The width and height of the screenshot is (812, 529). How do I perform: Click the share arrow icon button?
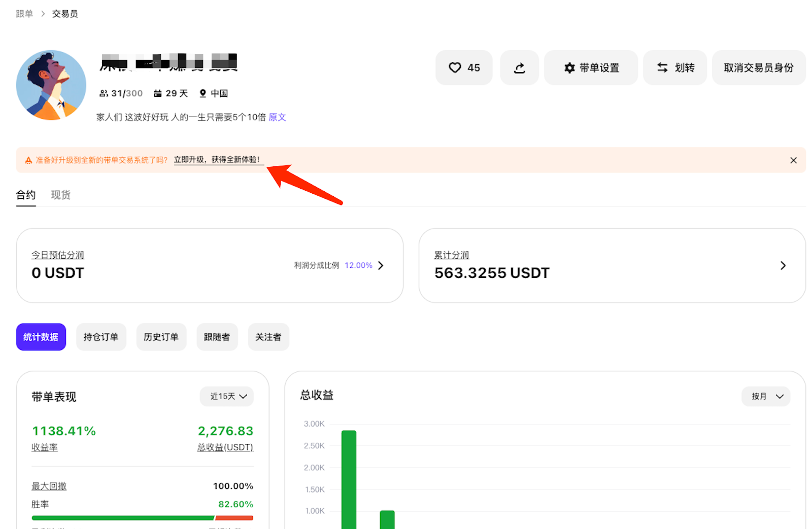519,67
